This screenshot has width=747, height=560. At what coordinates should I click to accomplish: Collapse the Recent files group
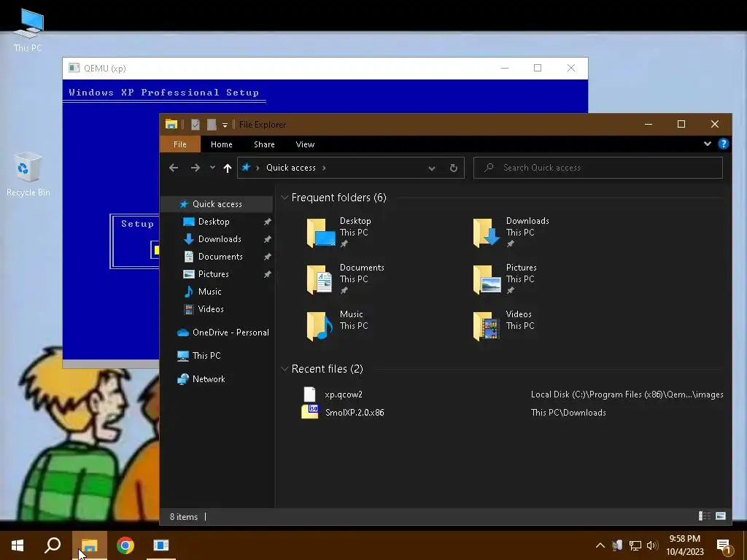coord(285,368)
